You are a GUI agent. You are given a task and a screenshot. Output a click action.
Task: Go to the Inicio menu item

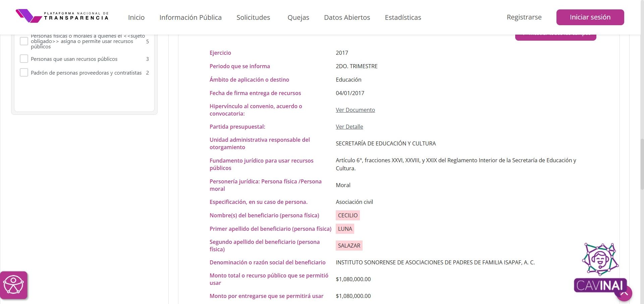click(136, 17)
